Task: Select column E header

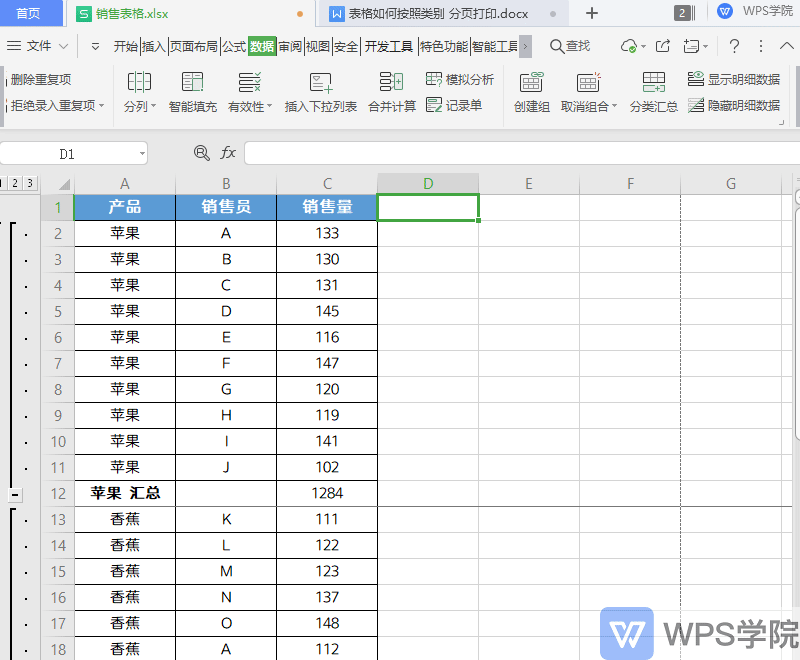Action: click(529, 184)
